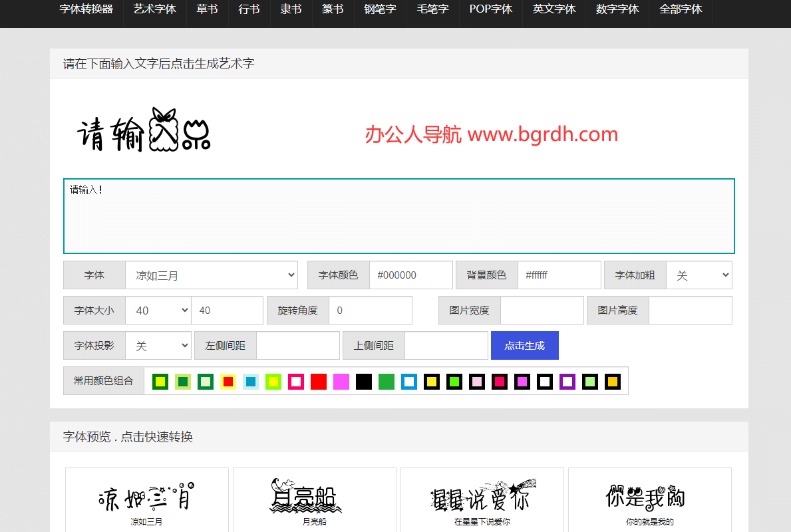Expand the 字体加粗 on/off dropdown
The height and width of the screenshot is (532, 791).
699,275
